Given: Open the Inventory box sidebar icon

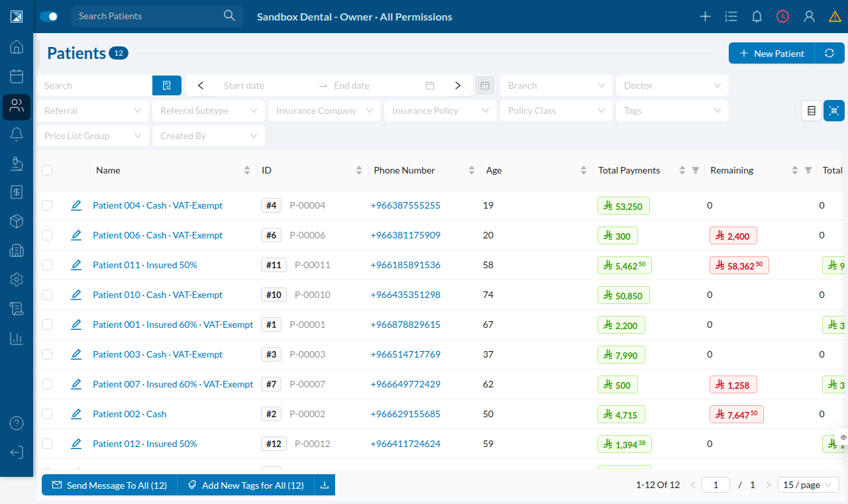Looking at the screenshot, I should click(17, 221).
